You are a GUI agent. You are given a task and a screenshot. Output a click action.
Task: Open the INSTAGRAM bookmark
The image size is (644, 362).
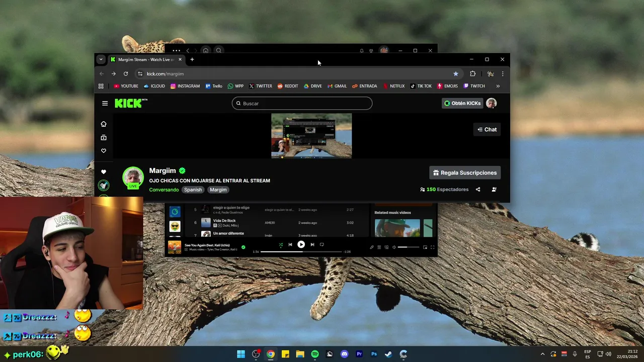click(185, 86)
